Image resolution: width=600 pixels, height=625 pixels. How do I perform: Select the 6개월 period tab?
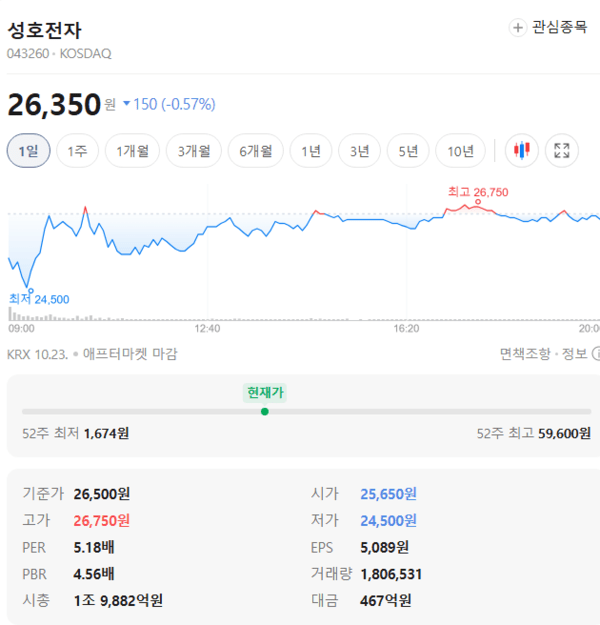tap(256, 151)
